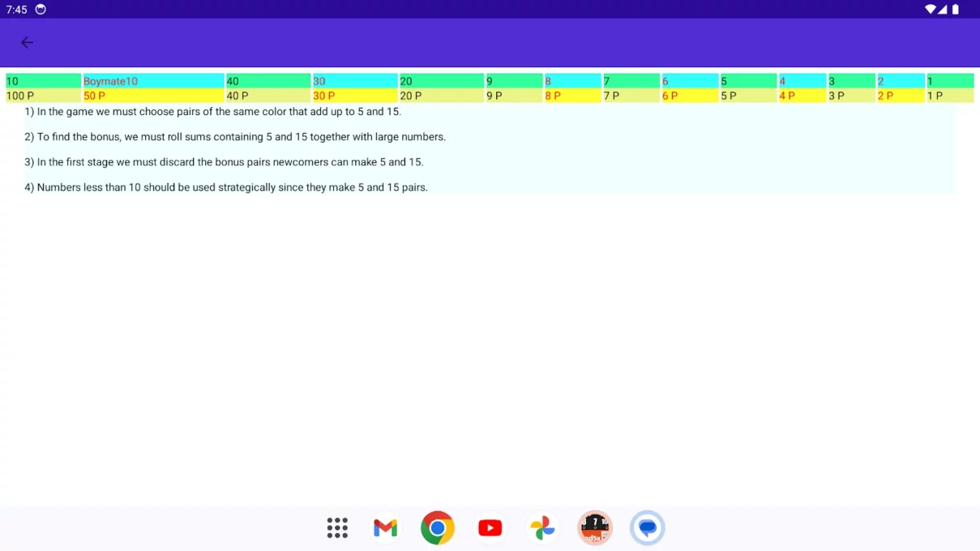Select the green "10" cell above "100 P"
The image size is (980, 551).
43,81
